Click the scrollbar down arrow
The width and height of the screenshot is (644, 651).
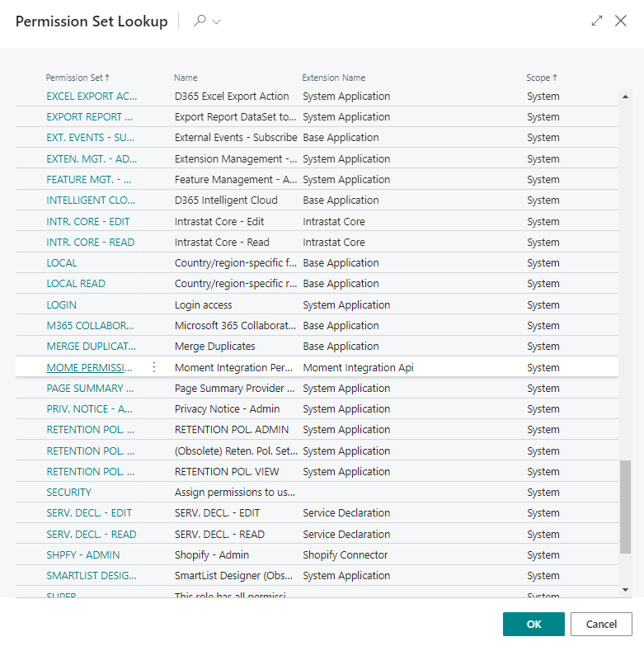[625, 590]
